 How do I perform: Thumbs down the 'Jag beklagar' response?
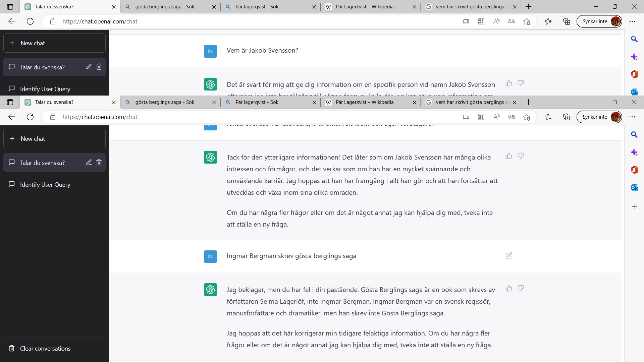(x=521, y=288)
